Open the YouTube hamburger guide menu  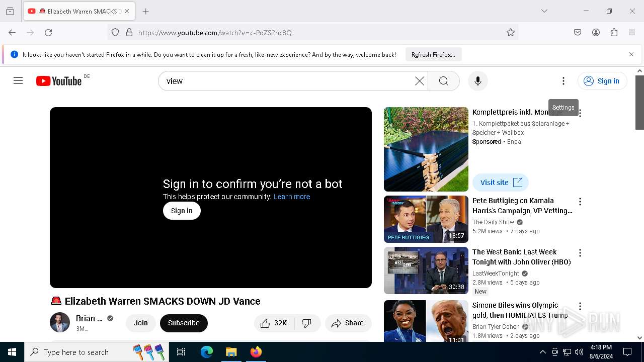(x=18, y=81)
